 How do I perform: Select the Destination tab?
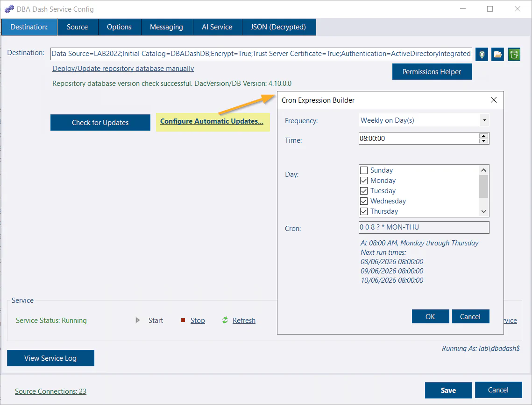coord(29,27)
